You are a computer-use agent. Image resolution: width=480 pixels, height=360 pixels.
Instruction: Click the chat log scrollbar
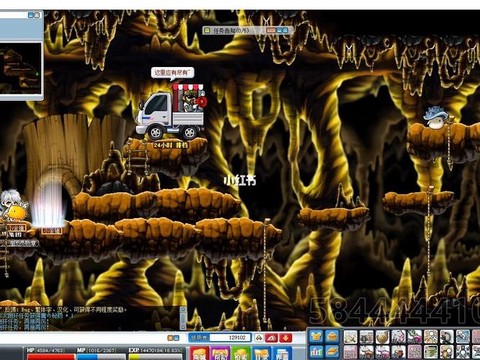183,318
